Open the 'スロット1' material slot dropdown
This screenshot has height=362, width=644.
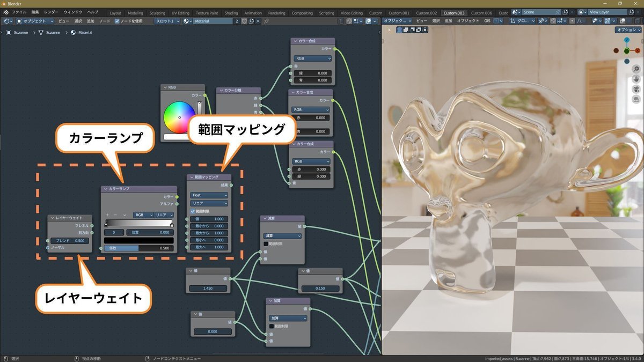(167, 21)
